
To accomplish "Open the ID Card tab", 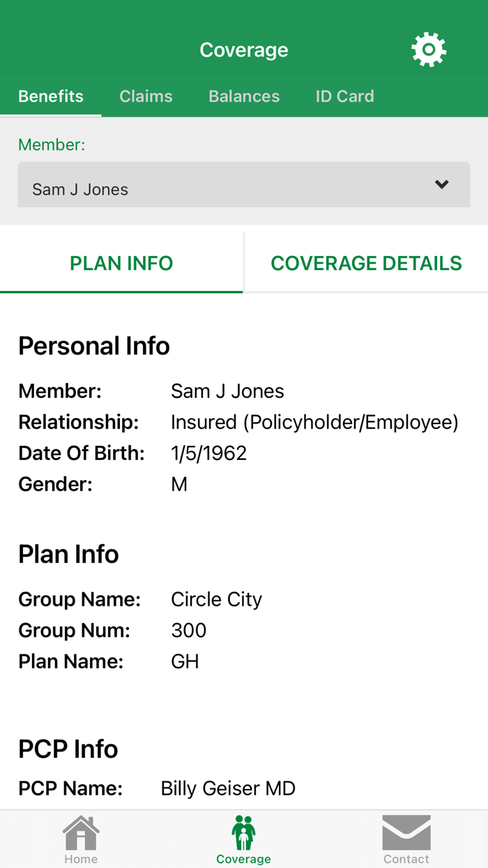I will tap(344, 96).
